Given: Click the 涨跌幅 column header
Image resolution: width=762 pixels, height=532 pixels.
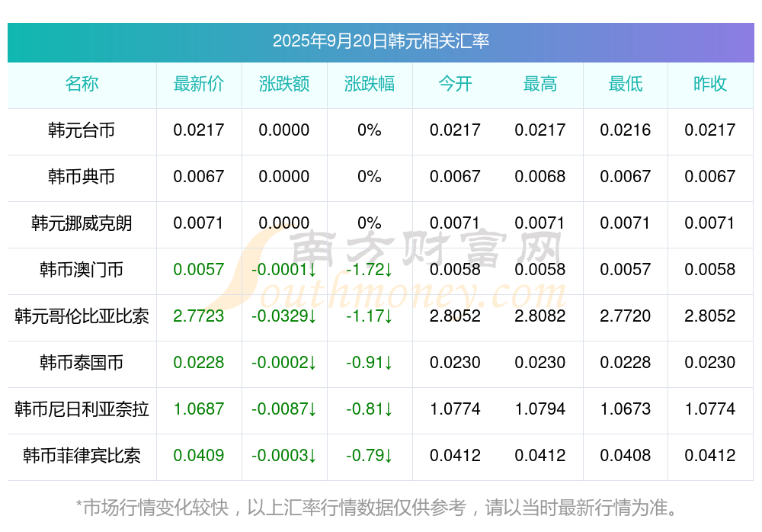Looking at the screenshot, I should (x=370, y=84).
